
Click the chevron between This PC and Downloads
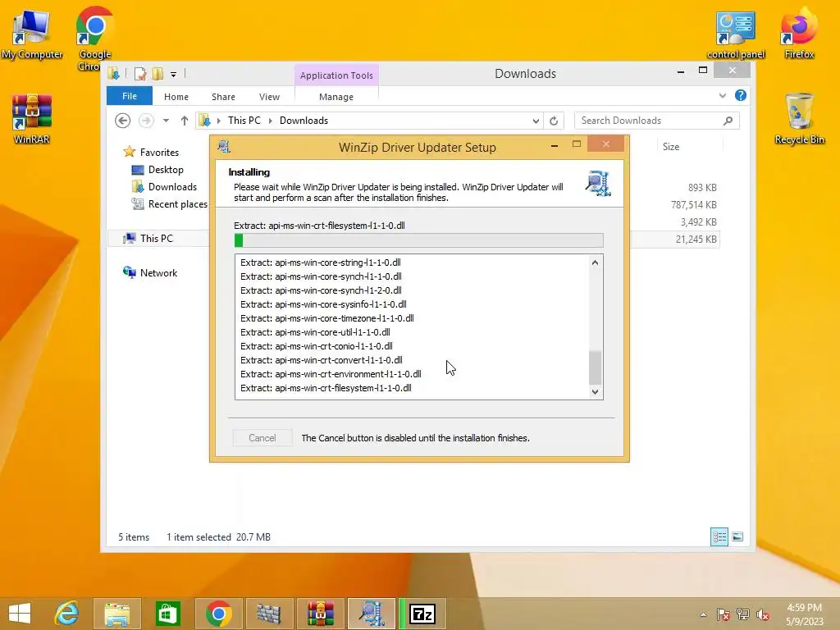(270, 121)
